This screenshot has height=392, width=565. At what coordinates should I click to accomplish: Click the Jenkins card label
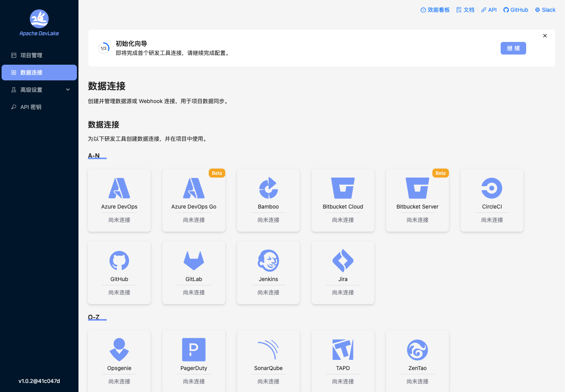[x=268, y=279]
